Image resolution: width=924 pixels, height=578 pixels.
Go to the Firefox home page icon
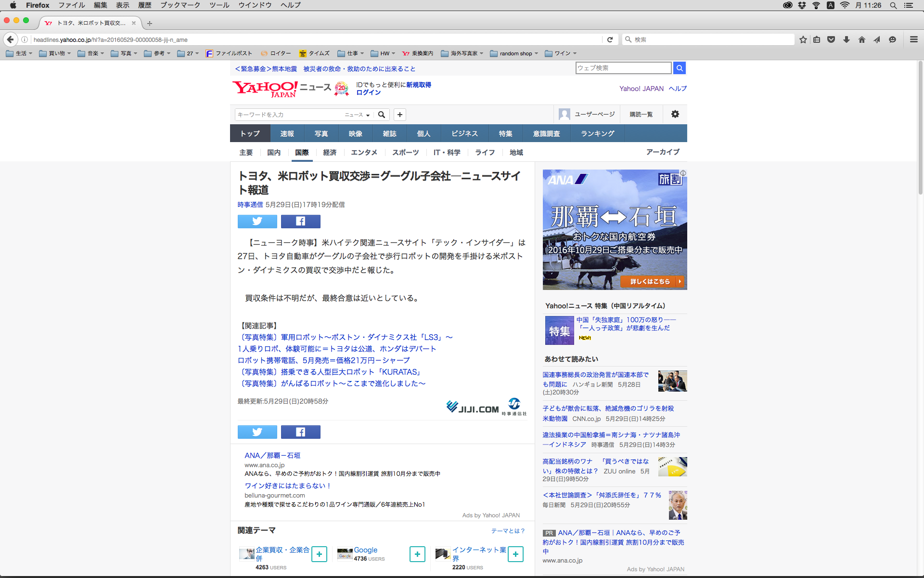point(861,39)
